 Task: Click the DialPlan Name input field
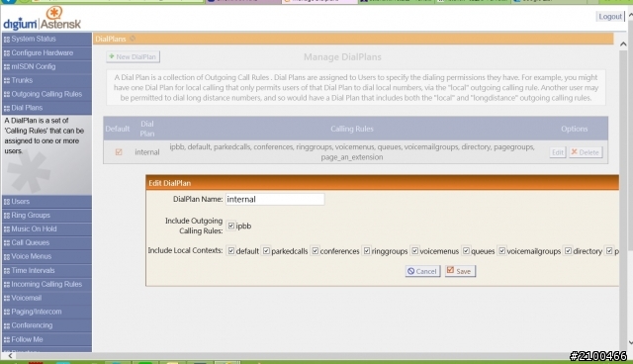tap(275, 199)
